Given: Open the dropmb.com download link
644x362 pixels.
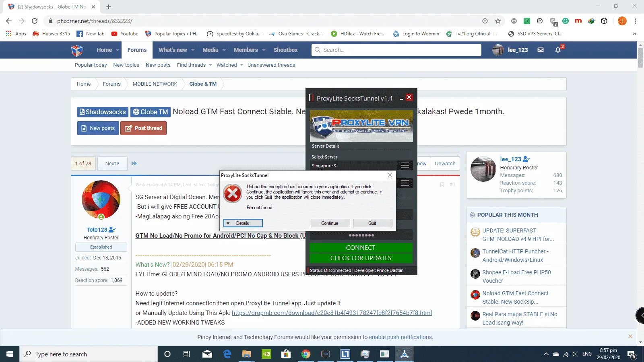Looking at the screenshot, I should pos(332,313).
